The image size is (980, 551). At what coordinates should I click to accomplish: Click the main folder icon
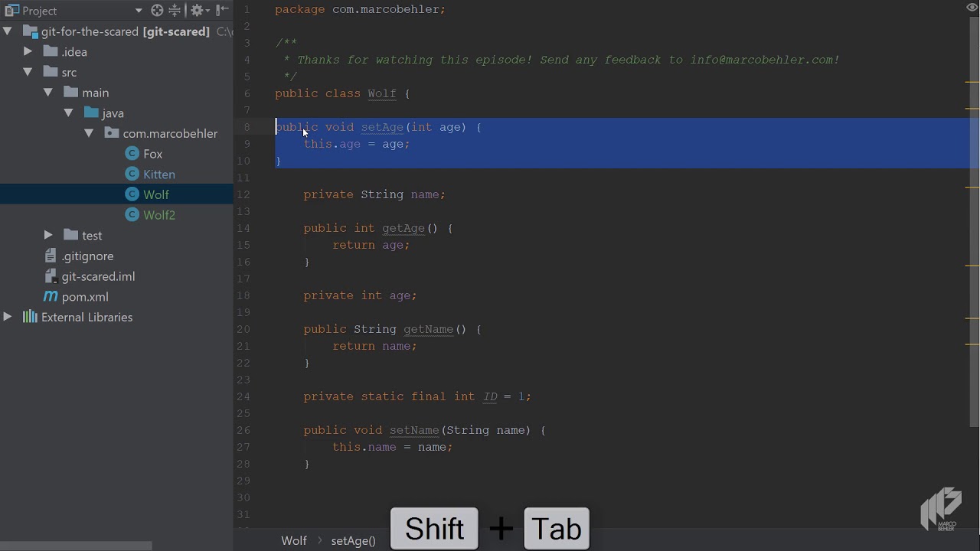pyautogui.click(x=71, y=93)
